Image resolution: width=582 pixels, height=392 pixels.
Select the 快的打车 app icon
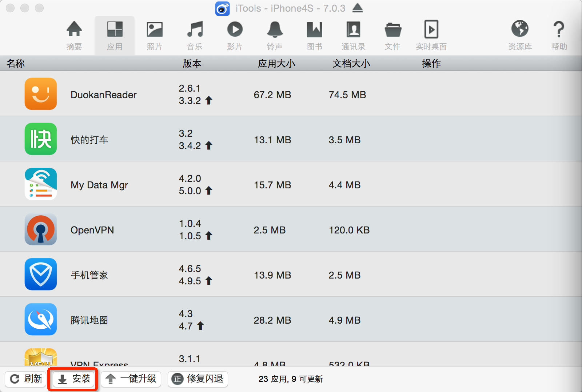click(41, 139)
